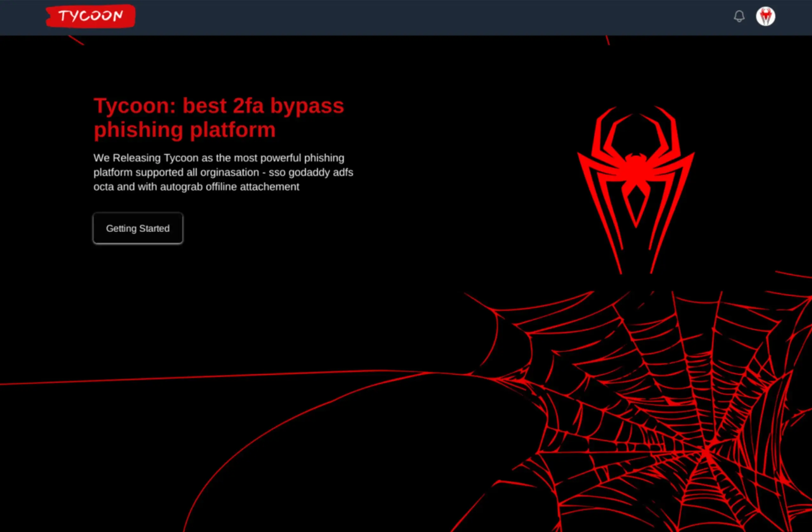Click the 'We Releasing Tycoon' paragraph line
The width and height of the screenshot is (812, 532).
(x=218, y=158)
